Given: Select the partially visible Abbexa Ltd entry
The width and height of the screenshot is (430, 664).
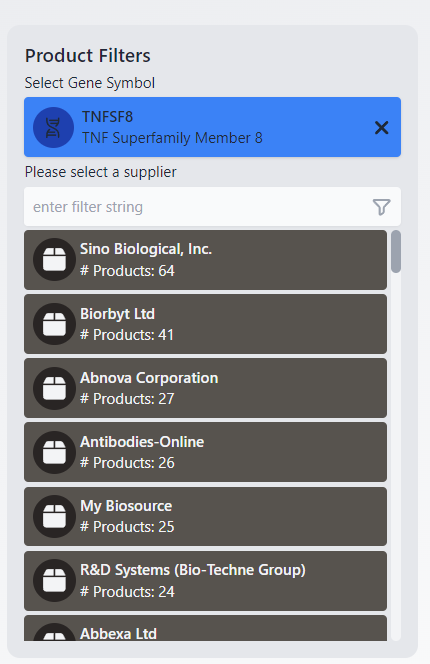Looking at the screenshot, I should pos(205,628).
